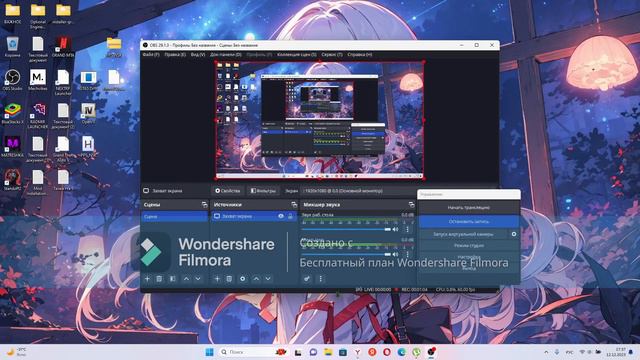Add a new scene with the plus icon
Image resolution: width=640 pixels, height=360 pixels.
pyautogui.click(x=147, y=279)
